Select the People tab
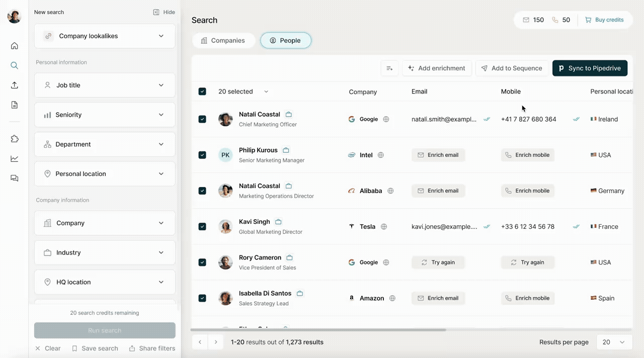This screenshot has height=358, width=644. (x=285, y=41)
